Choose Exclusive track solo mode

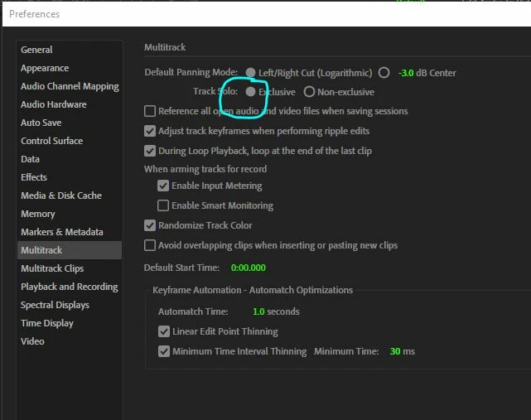click(x=251, y=92)
